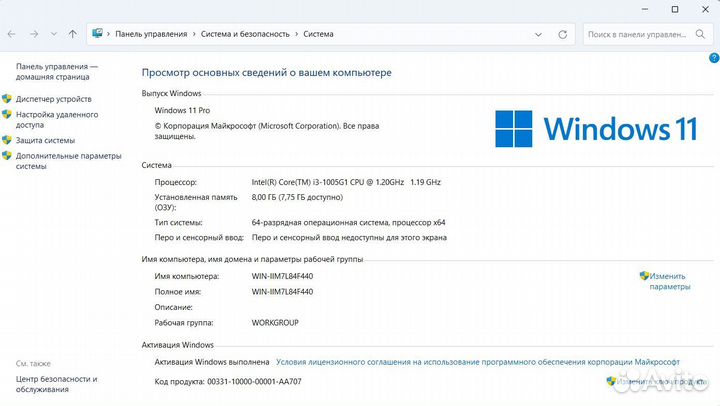
Task: Go up one level with the up arrow
Action: click(x=73, y=34)
